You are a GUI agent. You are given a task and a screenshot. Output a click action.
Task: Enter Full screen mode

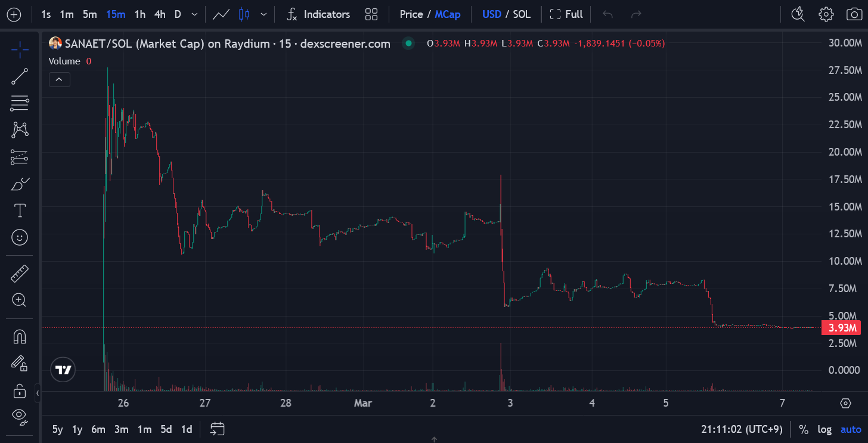[566, 14]
